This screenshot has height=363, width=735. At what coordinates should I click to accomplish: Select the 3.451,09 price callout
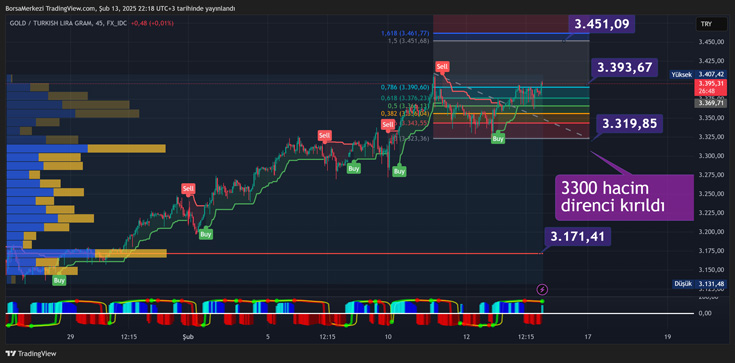coord(602,23)
